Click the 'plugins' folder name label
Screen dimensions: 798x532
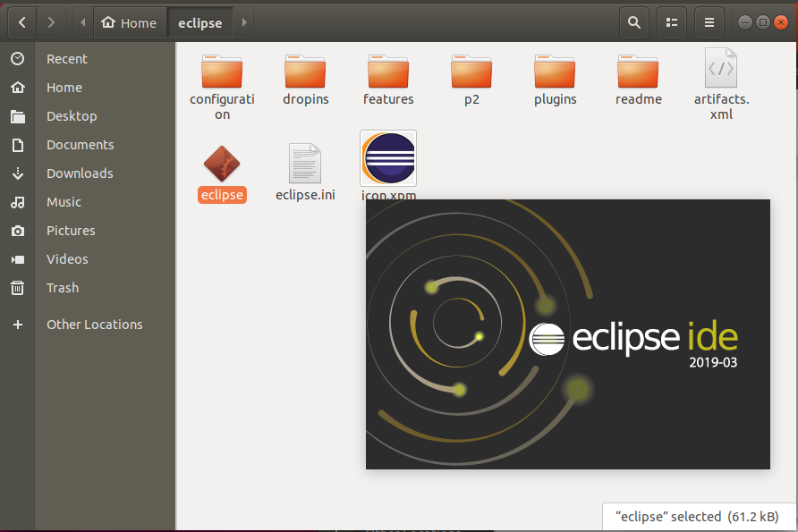[556, 99]
